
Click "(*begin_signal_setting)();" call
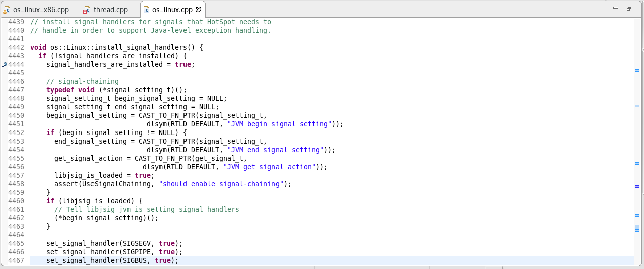(x=107, y=218)
